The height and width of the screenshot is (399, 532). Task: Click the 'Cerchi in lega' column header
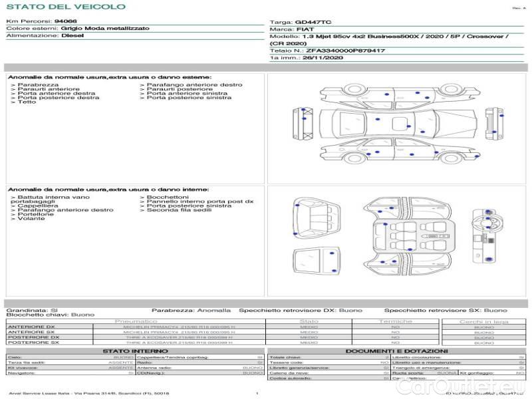[x=483, y=321]
